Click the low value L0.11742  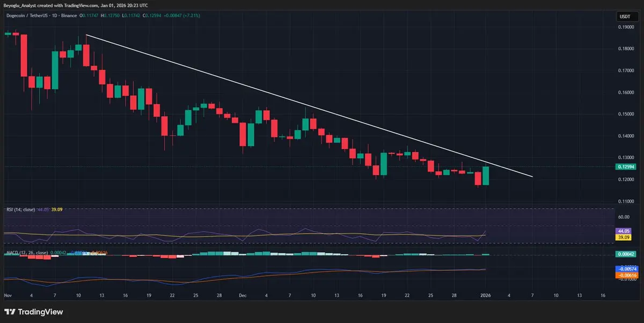(x=131, y=15)
